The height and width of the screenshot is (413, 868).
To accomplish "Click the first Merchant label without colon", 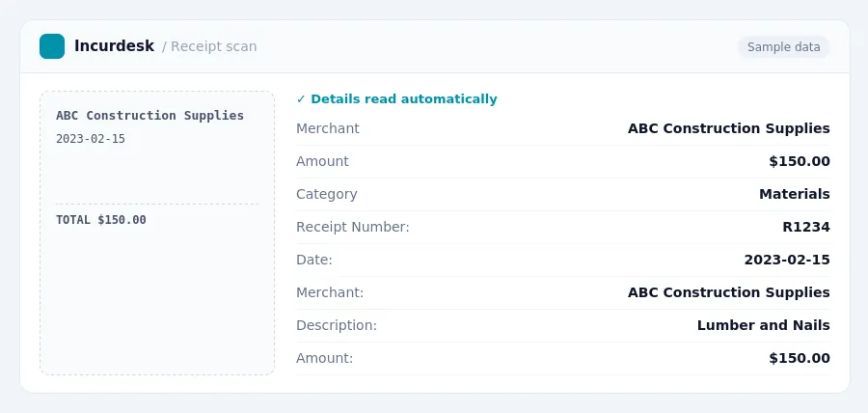I will point(328,128).
